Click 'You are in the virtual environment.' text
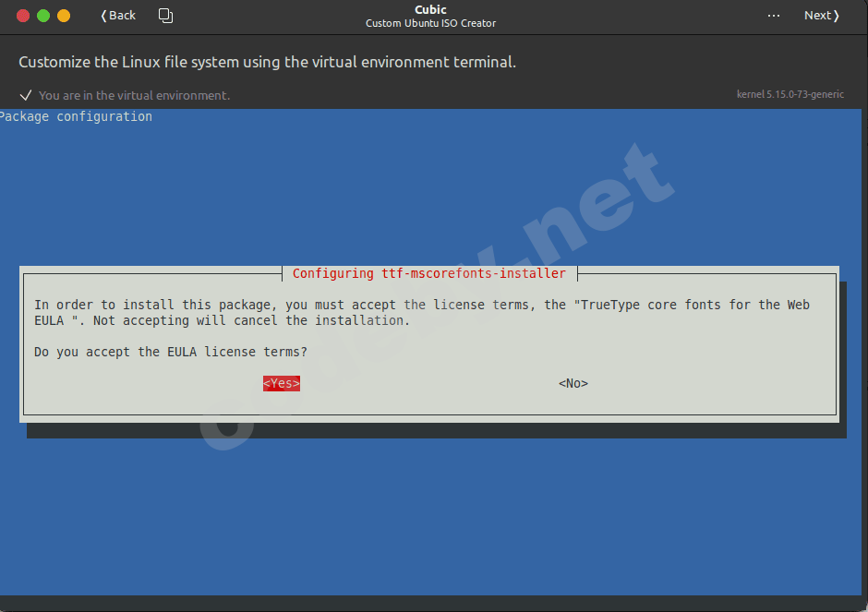 click(x=134, y=95)
